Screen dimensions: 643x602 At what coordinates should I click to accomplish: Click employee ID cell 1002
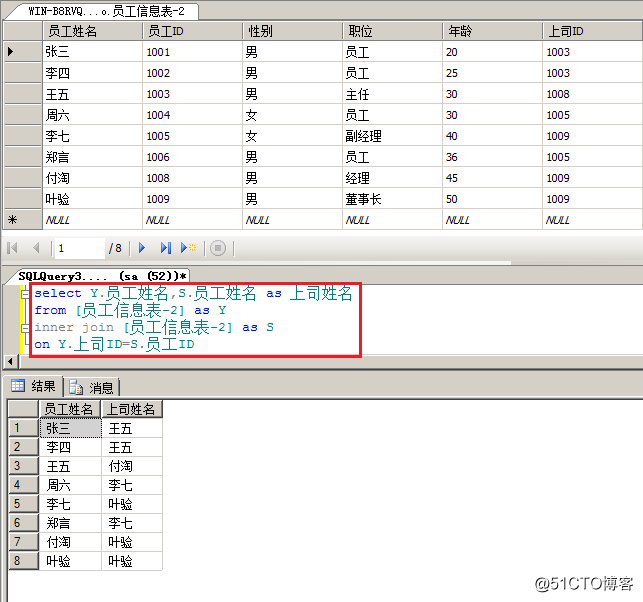point(193,73)
